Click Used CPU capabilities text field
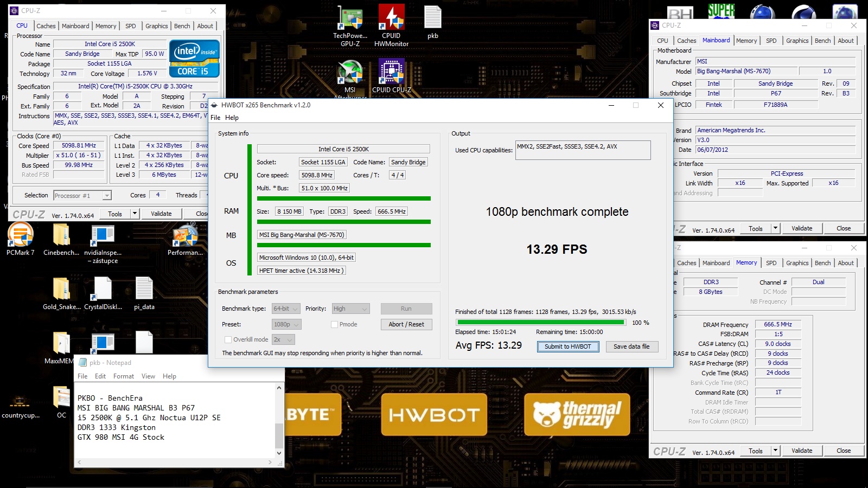The image size is (868, 488). pyautogui.click(x=583, y=150)
